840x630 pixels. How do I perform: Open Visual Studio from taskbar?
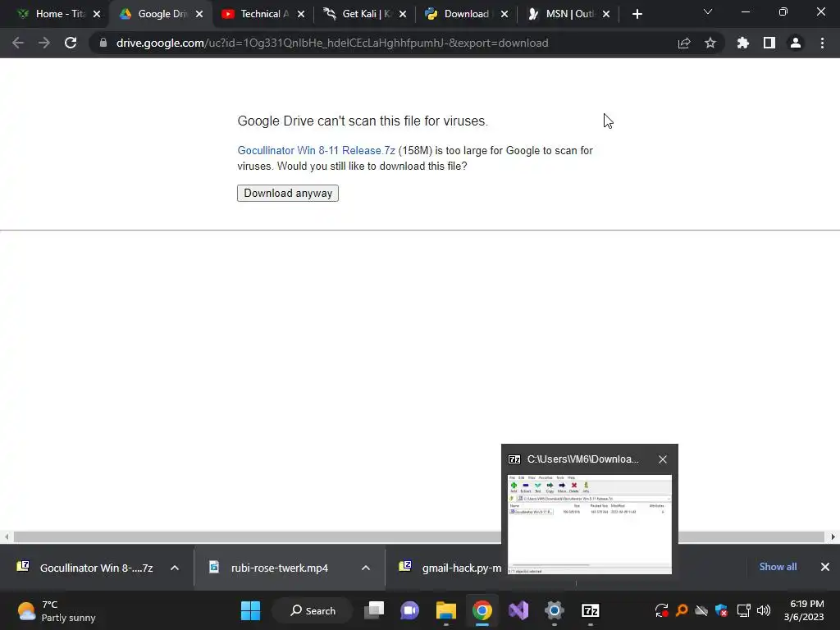point(518,610)
